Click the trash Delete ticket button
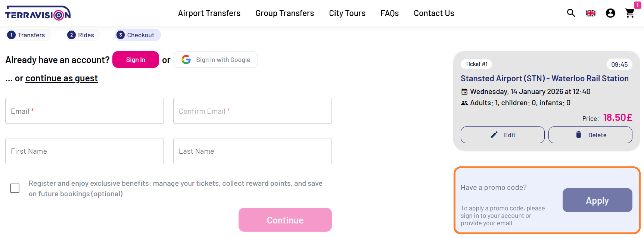644x238 pixels. 590,135
